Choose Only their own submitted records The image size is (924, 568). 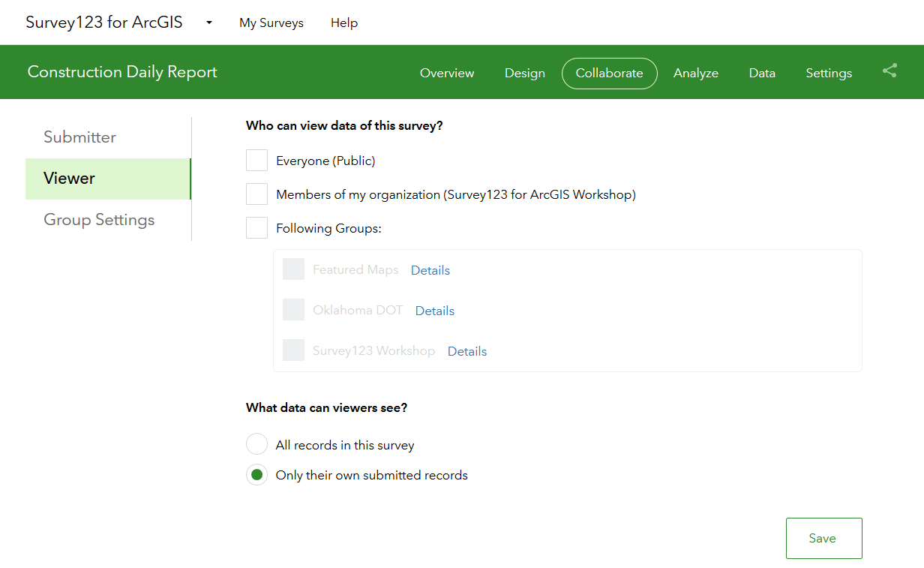coord(257,475)
